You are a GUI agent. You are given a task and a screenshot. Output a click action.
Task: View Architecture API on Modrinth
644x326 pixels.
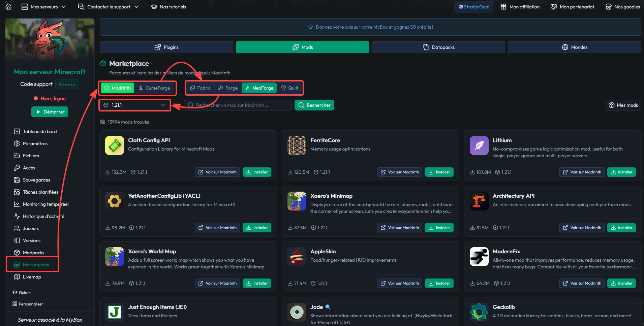(582, 228)
